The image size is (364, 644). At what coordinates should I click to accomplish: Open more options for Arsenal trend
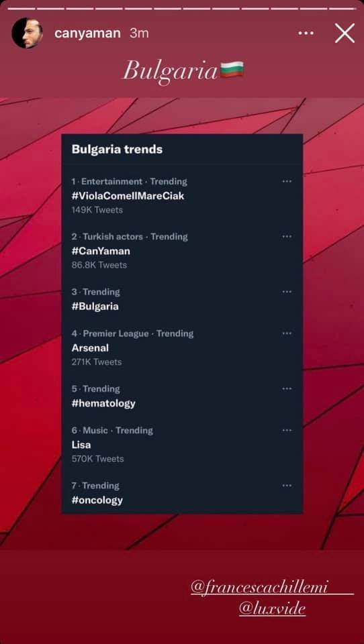287,333
